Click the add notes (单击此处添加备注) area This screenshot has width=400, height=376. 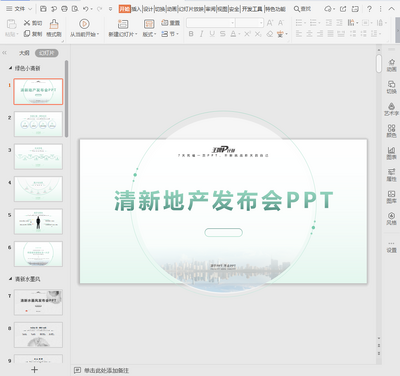click(x=106, y=370)
